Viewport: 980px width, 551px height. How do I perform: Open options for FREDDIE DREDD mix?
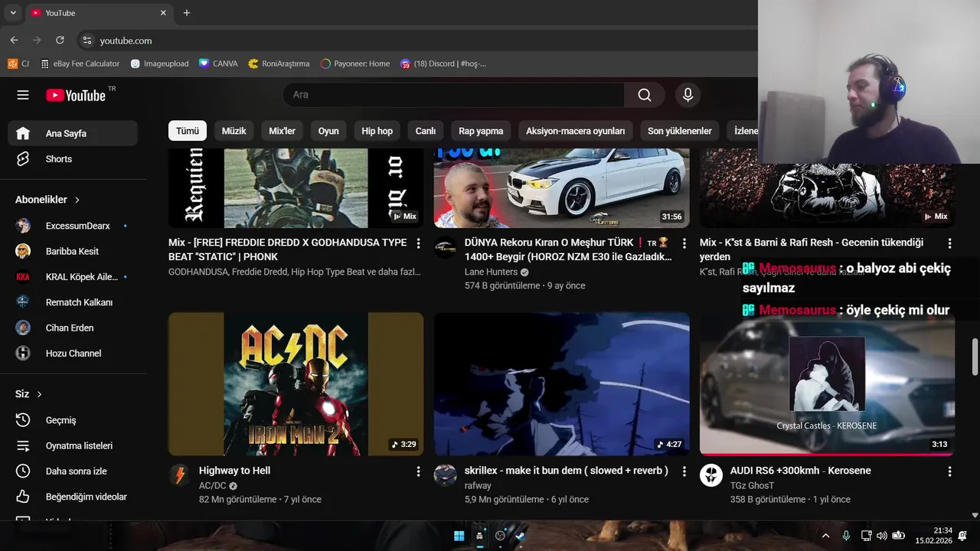pos(418,243)
